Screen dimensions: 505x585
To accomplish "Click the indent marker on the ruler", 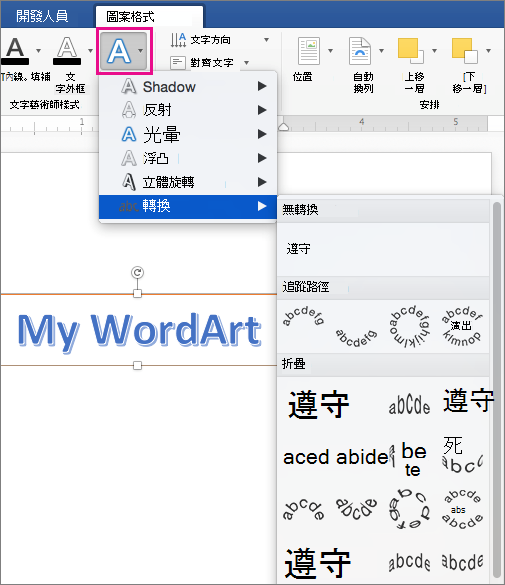I will (x=283, y=127).
